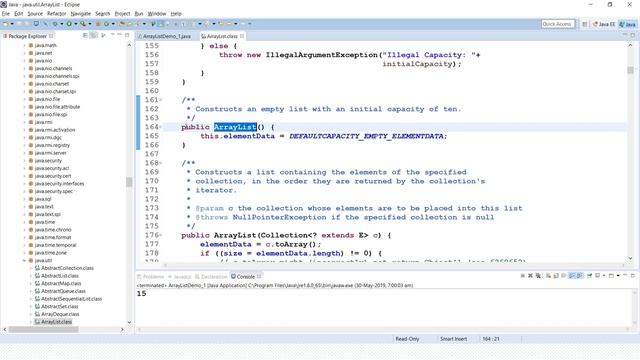Open the Run button dropdown arrow

tap(76, 24)
